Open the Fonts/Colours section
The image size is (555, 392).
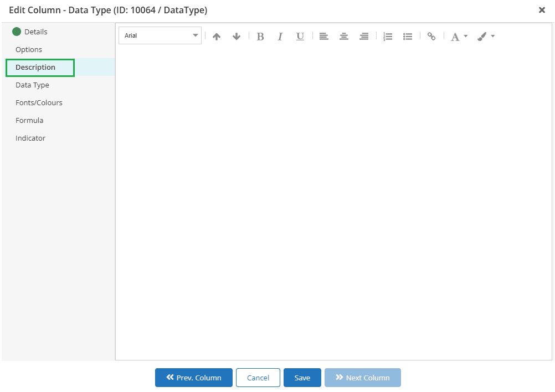[39, 102]
